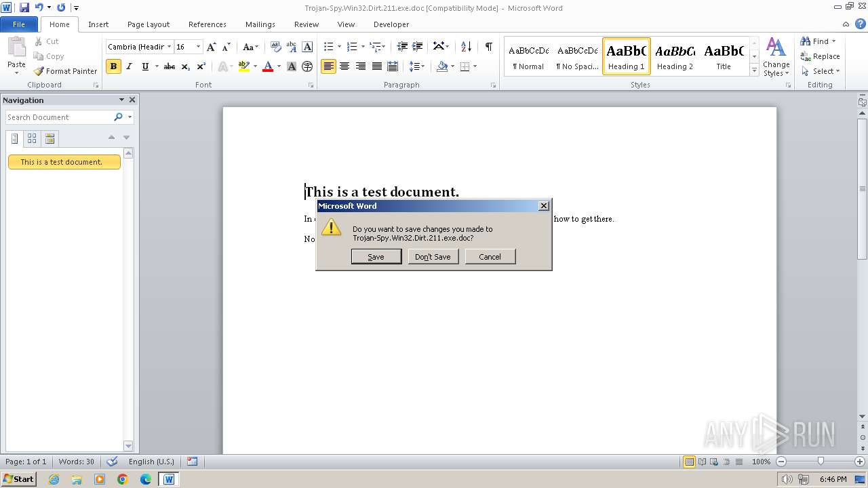Viewport: 868px width, 488px height.
Task: Click Increase Indent icon
Action: pos(418,47)
